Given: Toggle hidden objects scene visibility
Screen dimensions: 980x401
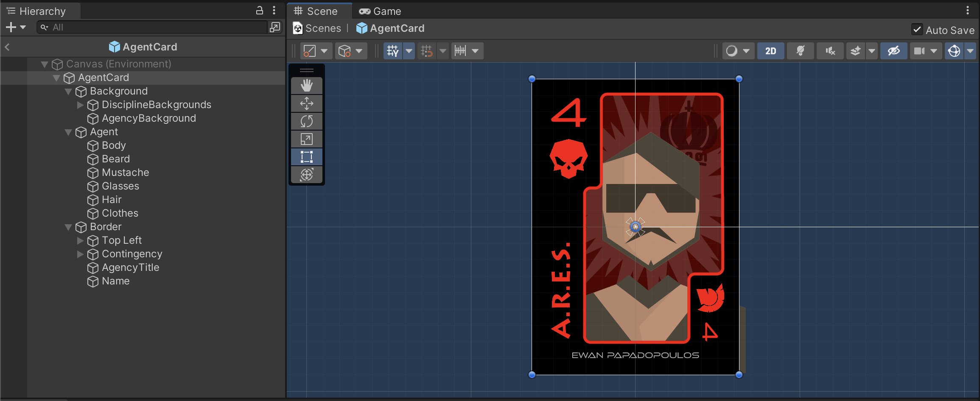Looking at the screenshot, I should (893, 51).
